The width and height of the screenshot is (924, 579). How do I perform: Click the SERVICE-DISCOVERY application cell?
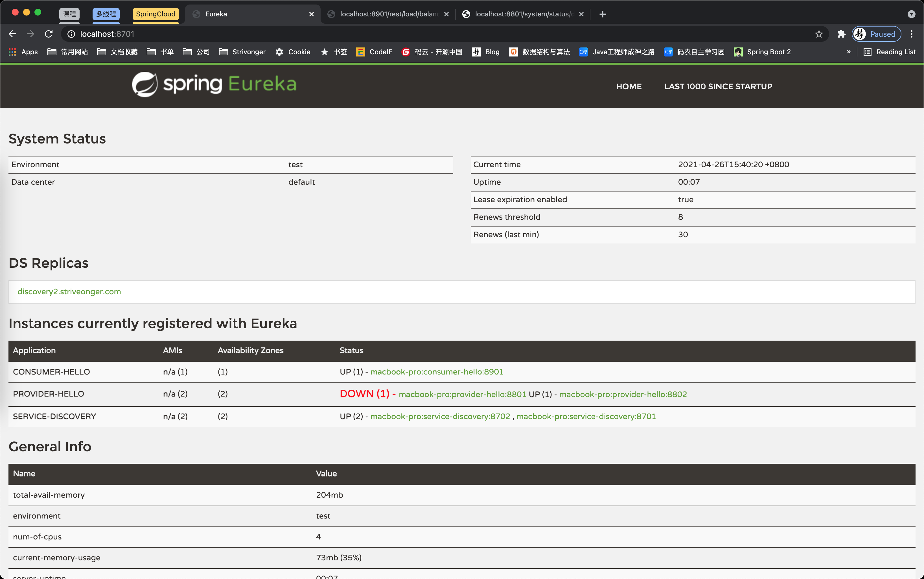(54, 416)
